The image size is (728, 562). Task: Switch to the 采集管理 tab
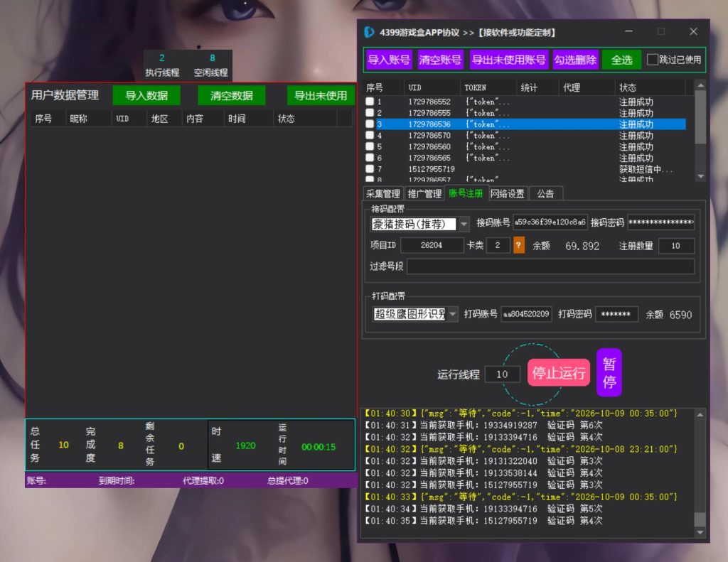pyautogui.click(x=383, y=193)
